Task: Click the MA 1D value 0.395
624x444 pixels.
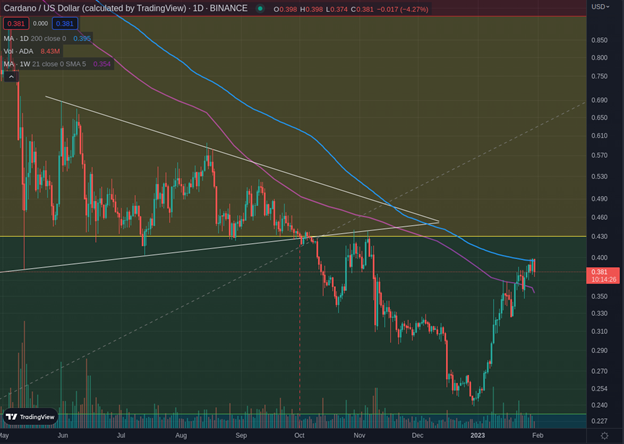Action: pos(82,39)
